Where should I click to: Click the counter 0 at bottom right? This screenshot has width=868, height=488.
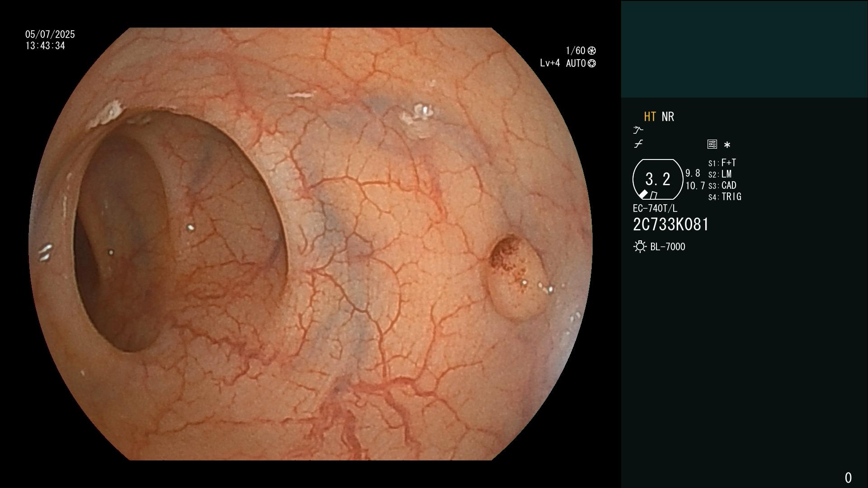[x=848, y=478]
